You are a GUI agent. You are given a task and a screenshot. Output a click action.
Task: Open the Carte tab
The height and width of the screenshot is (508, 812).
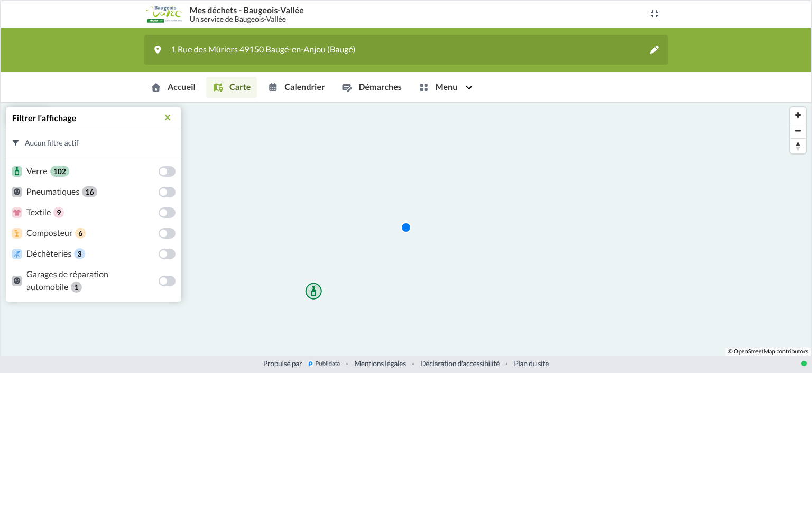(x=232, y=87)
